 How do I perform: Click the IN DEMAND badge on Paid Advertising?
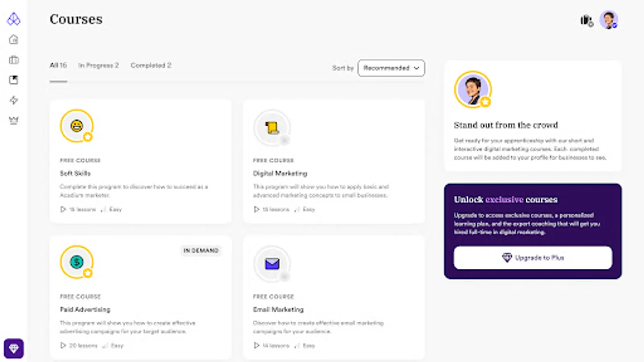point(201,250)
